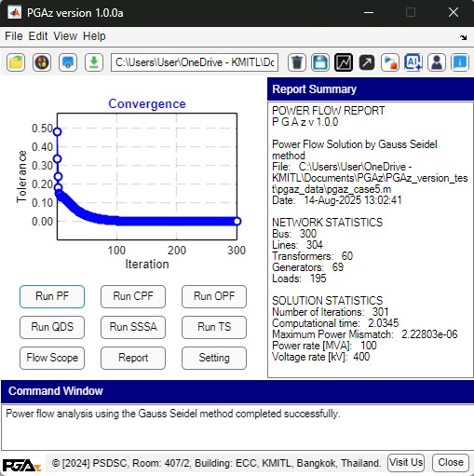474x476 pixels.
Task: Open the Flow Scope button
Action: pos(52,358)
